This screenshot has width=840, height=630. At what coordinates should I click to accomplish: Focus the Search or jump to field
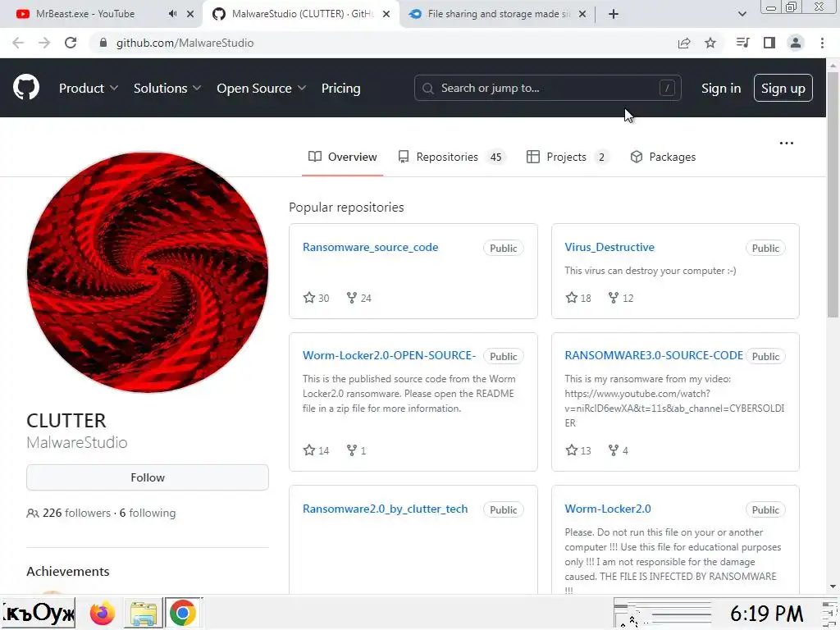tap(547, 88)
